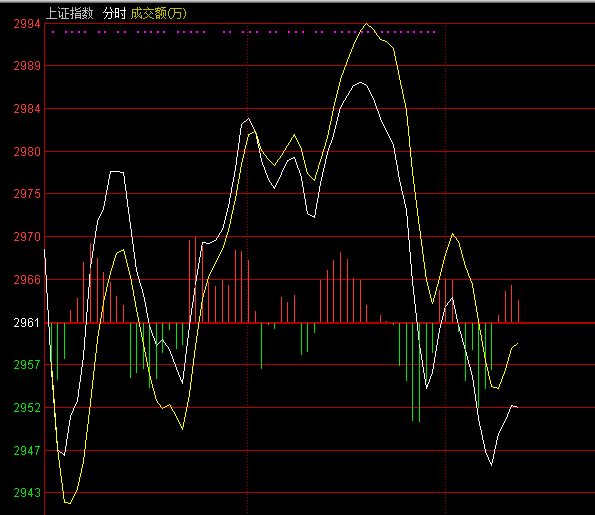This screenshot has width=595, height=515.
Task: Click the 2966 price axis label
Action: pyautogui.click(x=27, y=280)
